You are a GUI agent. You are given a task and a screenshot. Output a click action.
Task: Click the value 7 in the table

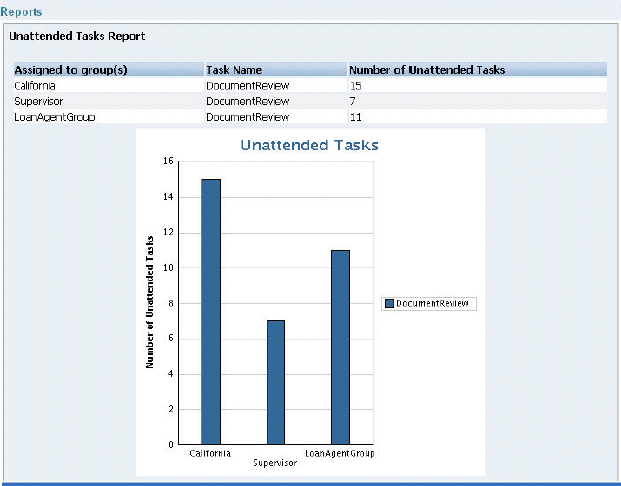pos(352,101)
